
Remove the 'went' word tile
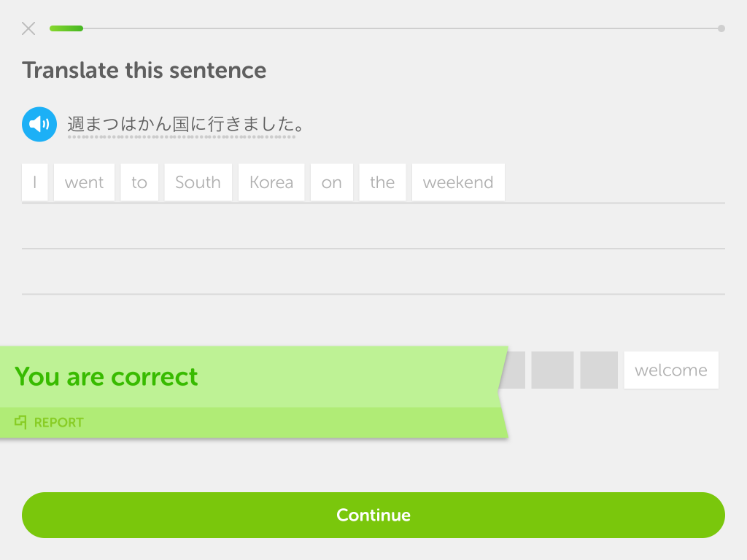[85, 182]
